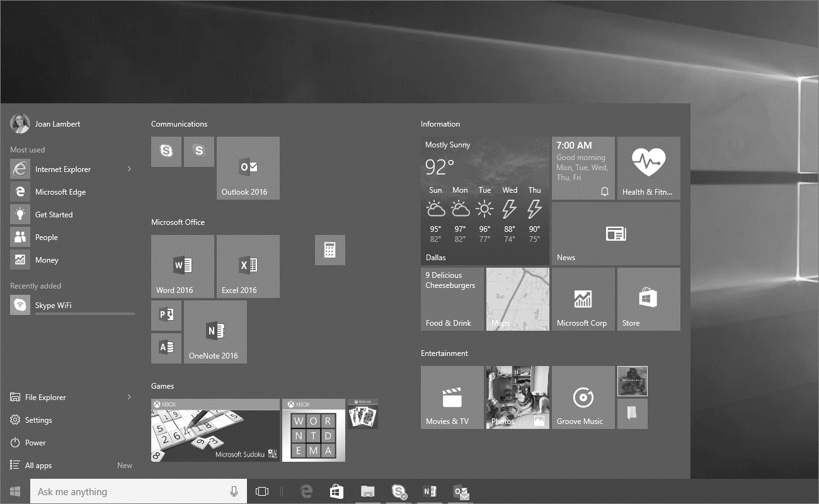This screenshot has width=819, height=504.
Task: Open Microsoft Edge from Most used
Action: (x=72, y=192)
